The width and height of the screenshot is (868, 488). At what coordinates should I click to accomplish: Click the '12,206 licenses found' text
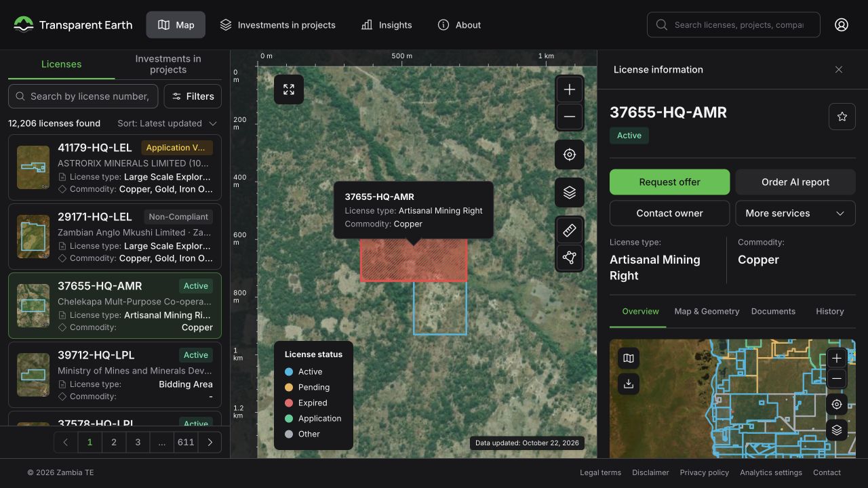point(54,123)
